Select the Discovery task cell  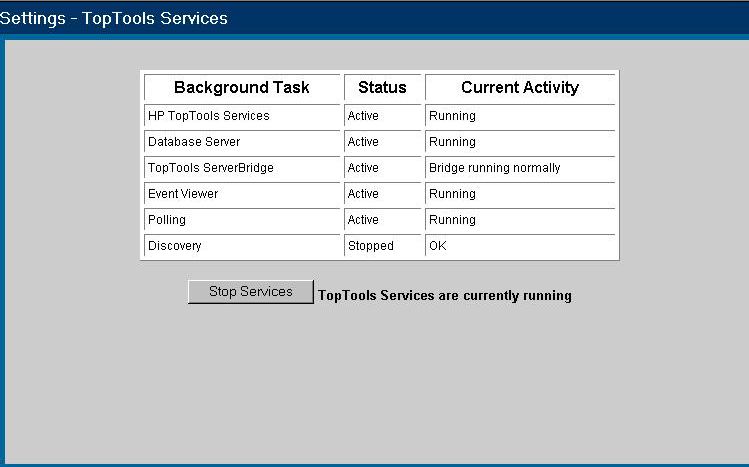point(242,245)
